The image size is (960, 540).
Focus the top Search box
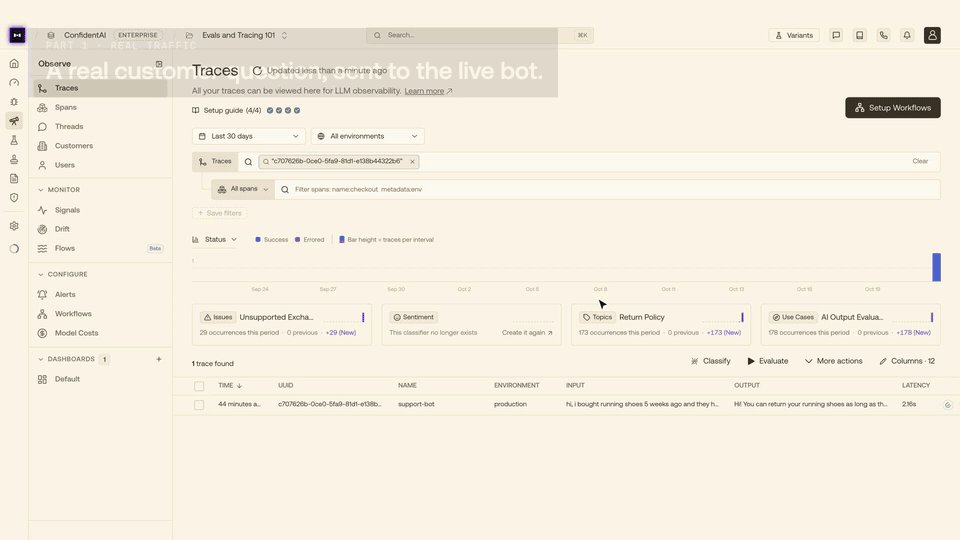pyautogui.click(x=479, y=36)
